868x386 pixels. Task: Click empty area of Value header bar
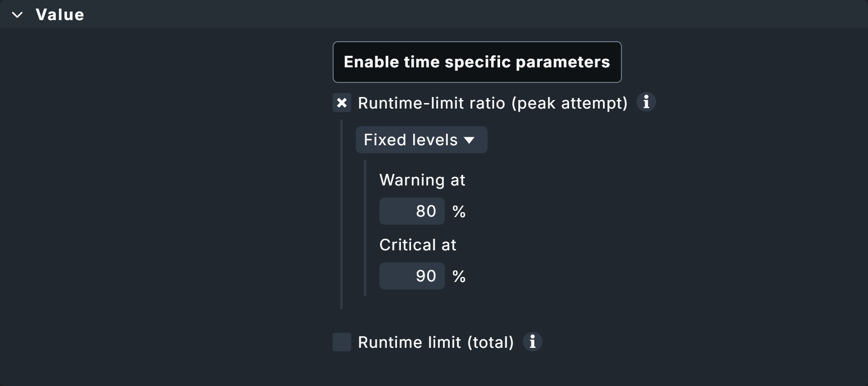click(453, 14)
